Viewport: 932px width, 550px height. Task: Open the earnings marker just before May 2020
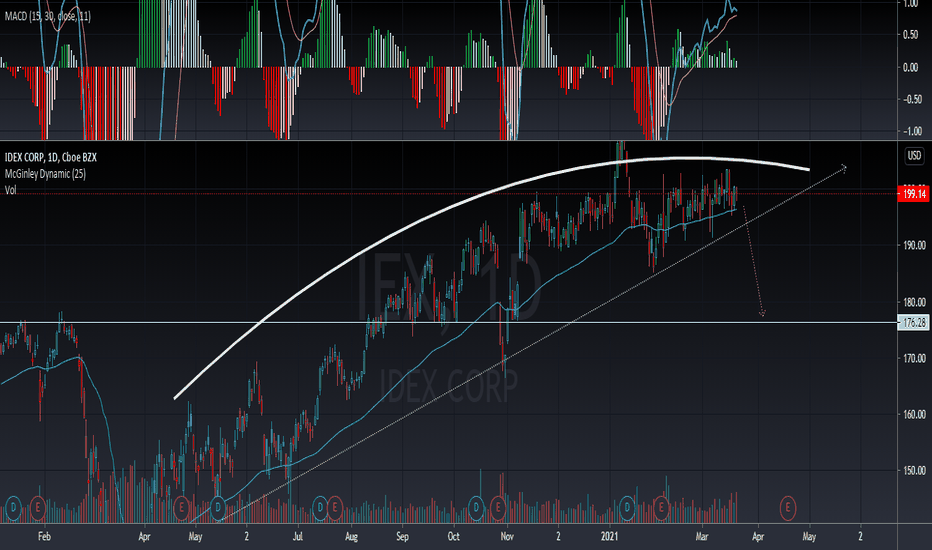pyautogui.click(x=182, y=508)
